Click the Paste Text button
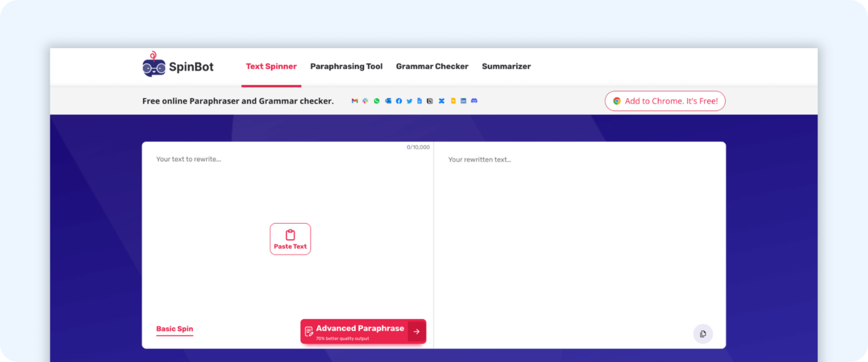 [x=290, y=239]
